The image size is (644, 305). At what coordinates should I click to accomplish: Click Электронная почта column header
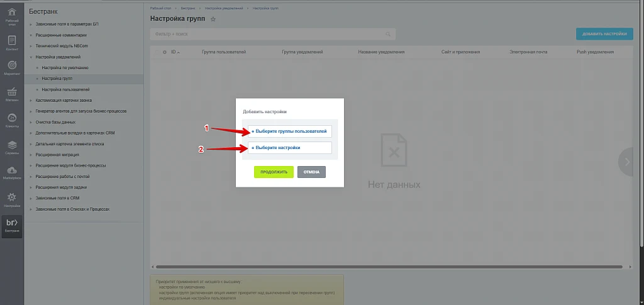528,52
